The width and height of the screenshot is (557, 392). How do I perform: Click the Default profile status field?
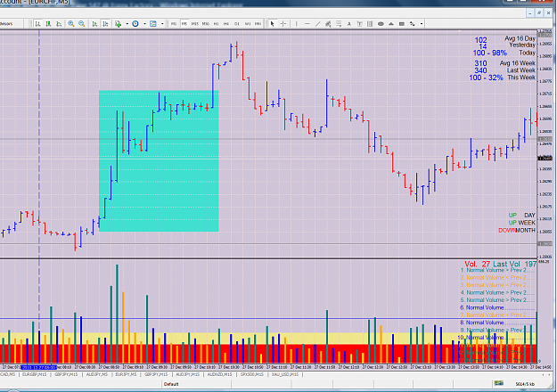[x=197, y=384]
